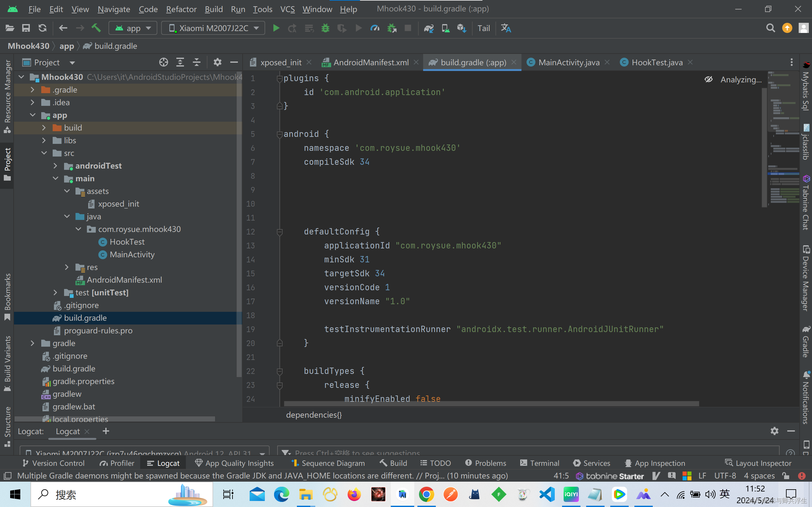Viewport: 812px width, 507px height.
Task: Click Select Opened File target icon
Action: [163, 62]
